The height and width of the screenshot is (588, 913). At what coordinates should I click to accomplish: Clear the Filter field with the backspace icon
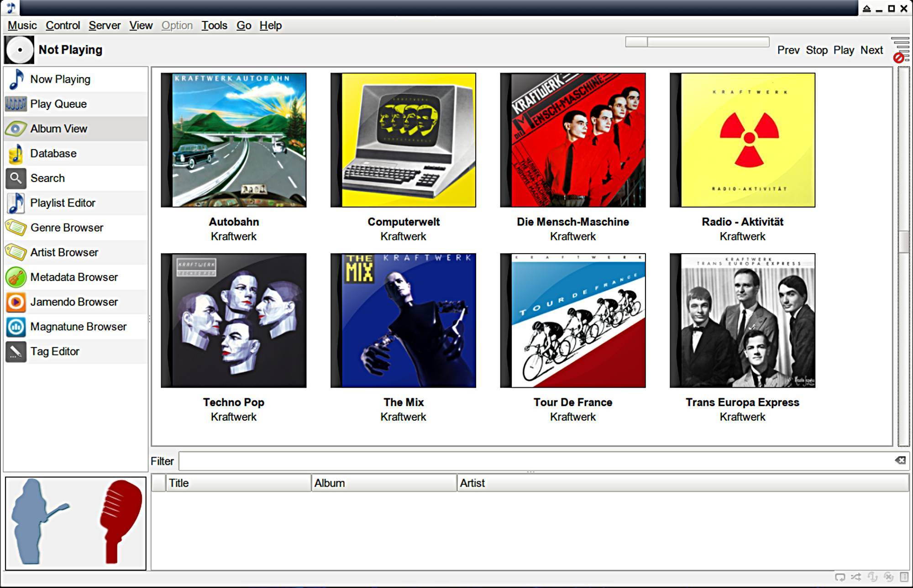[900, 460]
